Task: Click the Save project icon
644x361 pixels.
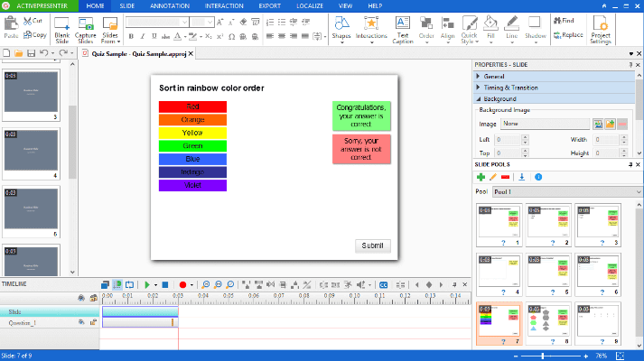Action: (32, 53)
